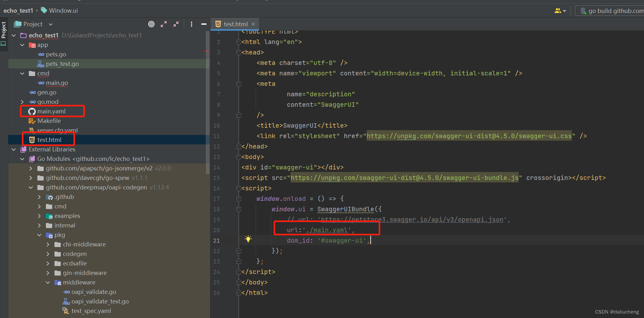644x318 pixels.
Task: Click the ./main.yaml url reference
Action: [x=327, y=230]
